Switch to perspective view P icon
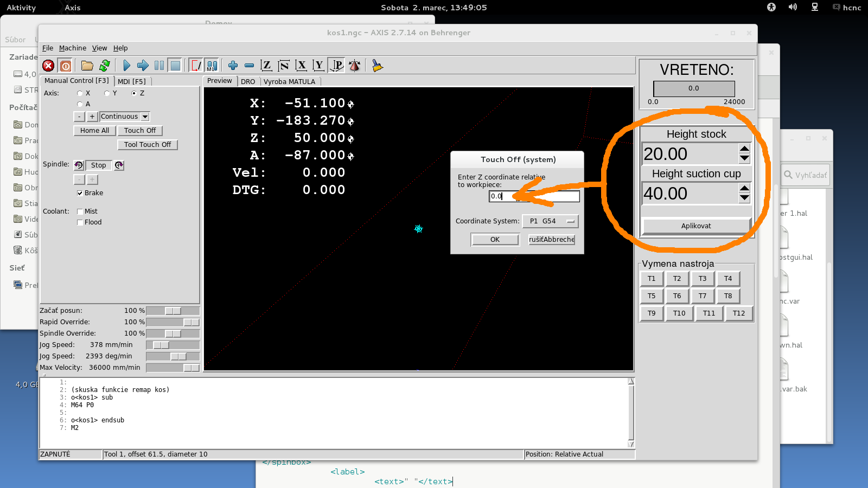 (337, 66)
